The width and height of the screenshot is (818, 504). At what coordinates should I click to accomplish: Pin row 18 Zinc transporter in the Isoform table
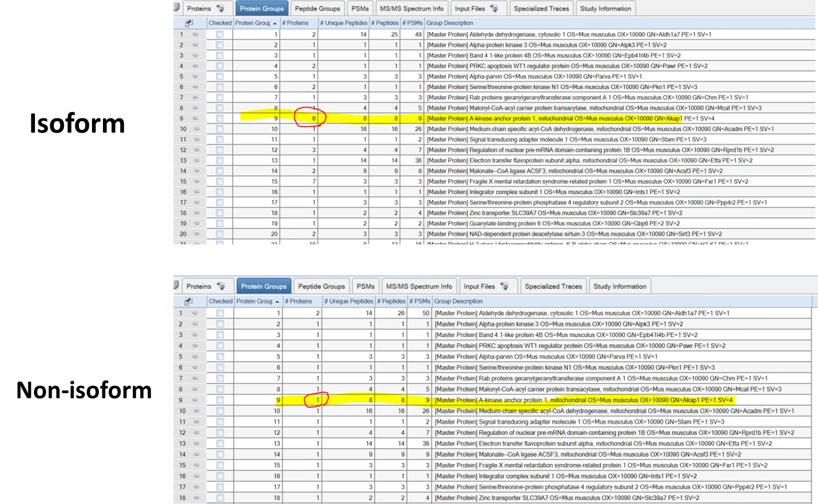(197, 213)
